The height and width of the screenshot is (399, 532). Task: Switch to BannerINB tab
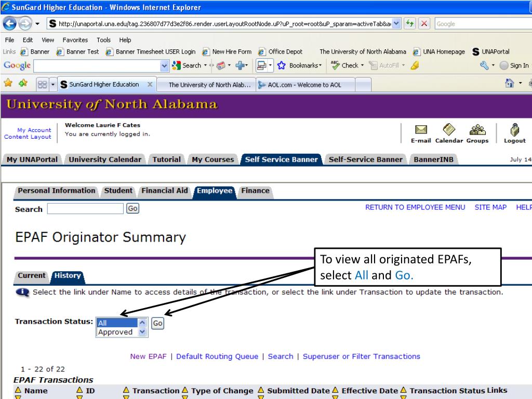click(433, 159)
